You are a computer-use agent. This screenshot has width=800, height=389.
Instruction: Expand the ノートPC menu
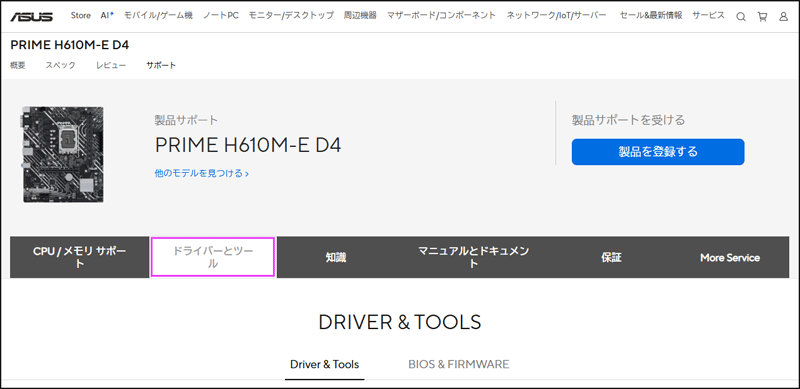point(220,15)
